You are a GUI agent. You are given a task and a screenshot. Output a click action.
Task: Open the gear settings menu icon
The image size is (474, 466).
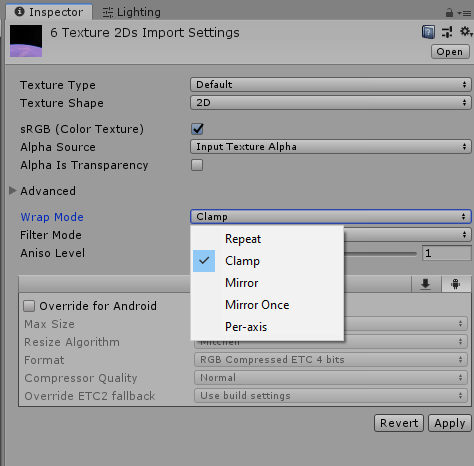[x=466, y=32]
